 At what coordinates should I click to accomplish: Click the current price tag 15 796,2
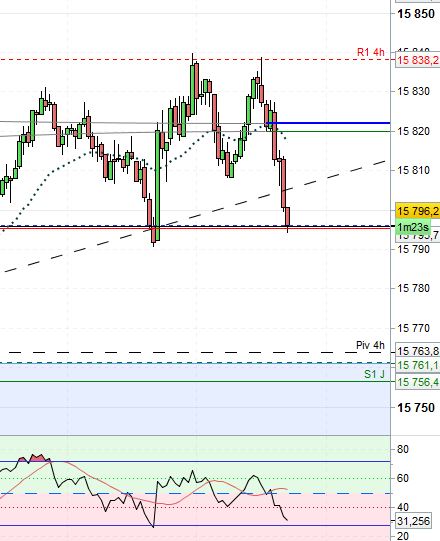tap(418, 210)
